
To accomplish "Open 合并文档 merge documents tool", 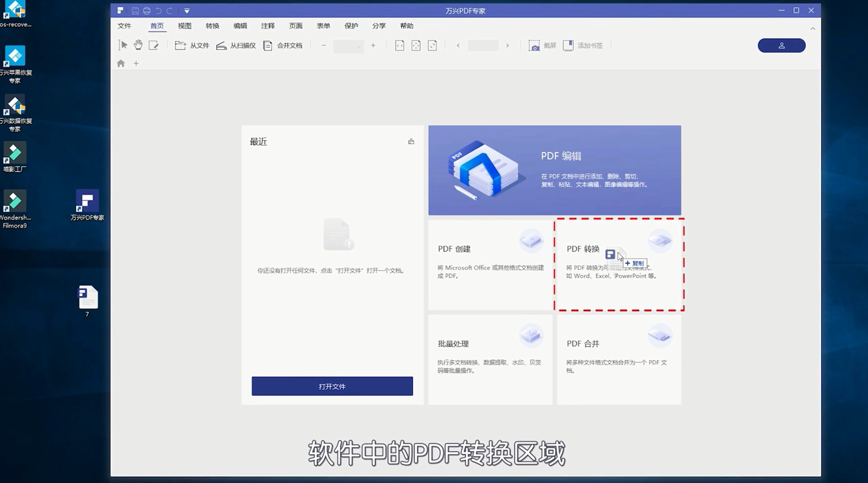I will (283, 46).
